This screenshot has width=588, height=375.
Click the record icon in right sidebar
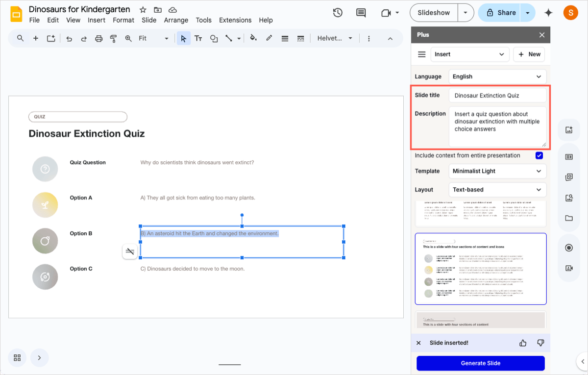tap(569, 248)
